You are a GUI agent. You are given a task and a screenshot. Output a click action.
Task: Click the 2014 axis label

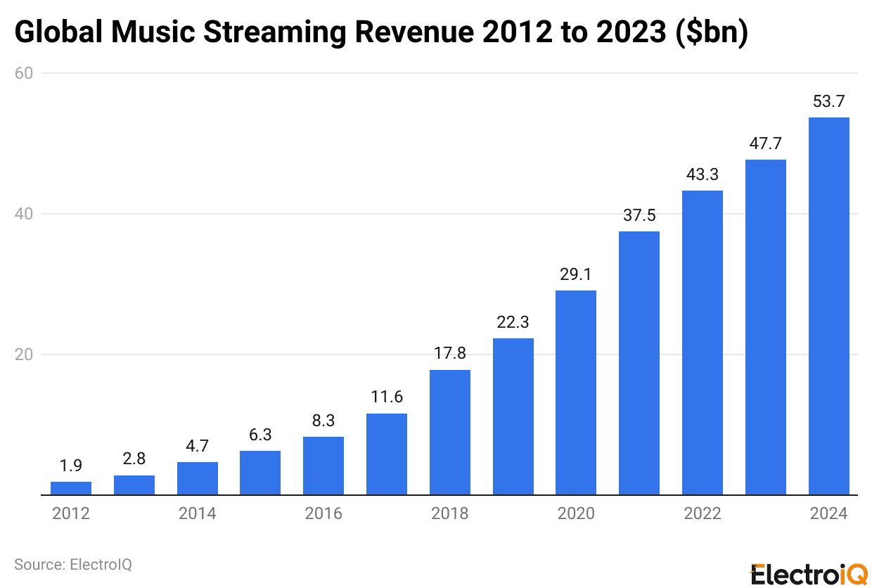point(197,513)
